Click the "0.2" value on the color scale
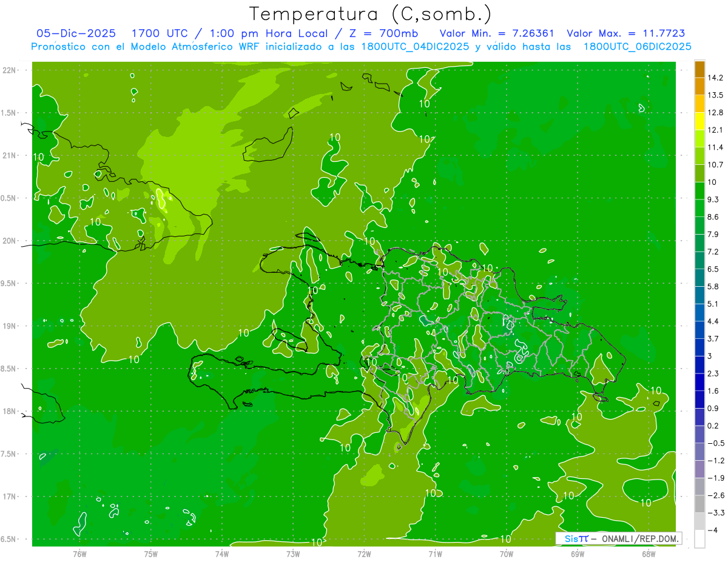 coord(713,426)
